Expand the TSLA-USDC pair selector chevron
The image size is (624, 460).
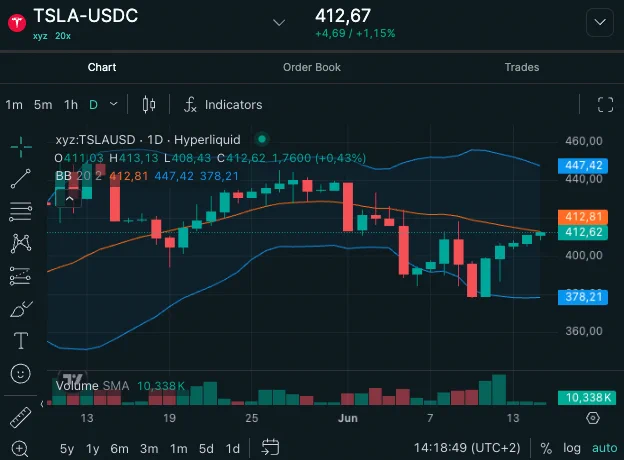click(x=279, y=22)
